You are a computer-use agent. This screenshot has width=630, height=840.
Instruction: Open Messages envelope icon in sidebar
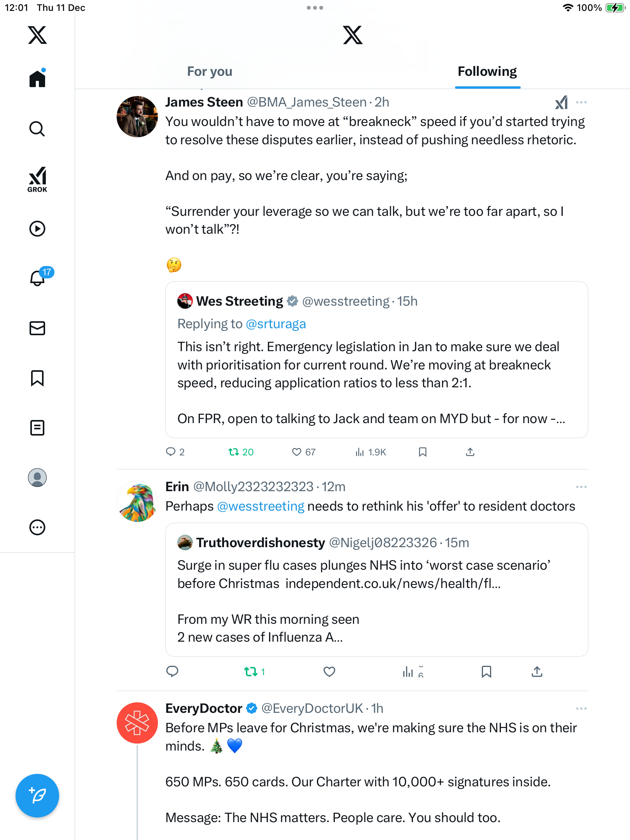37,328
